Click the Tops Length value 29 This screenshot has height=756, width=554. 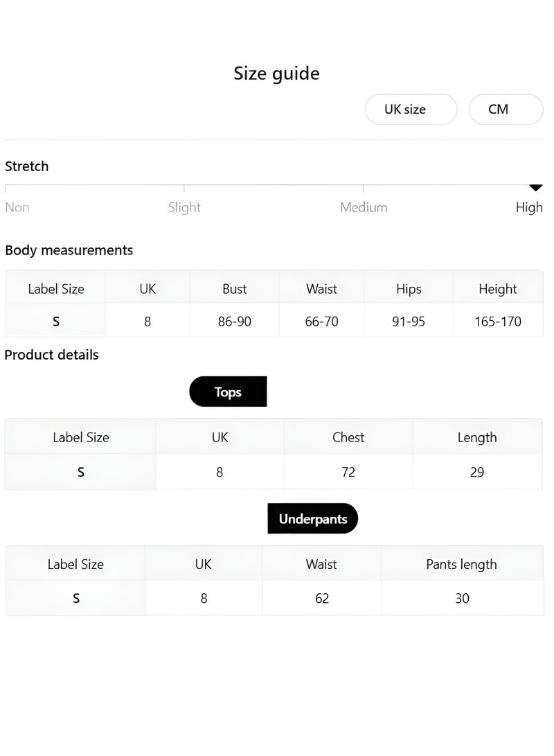tap(476, 472)
